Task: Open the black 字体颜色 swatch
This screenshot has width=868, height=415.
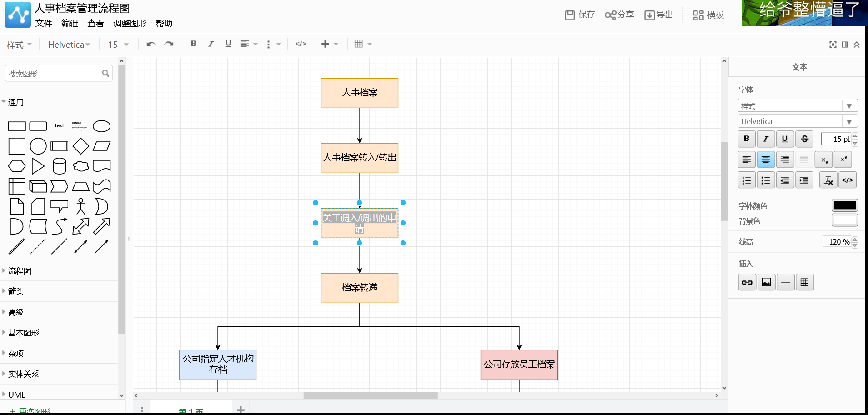Action: [x=844, y=205]
